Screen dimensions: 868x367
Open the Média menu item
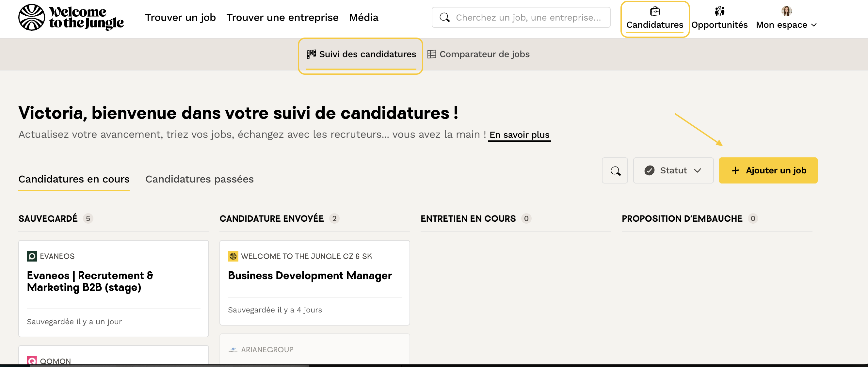(363, 18)
